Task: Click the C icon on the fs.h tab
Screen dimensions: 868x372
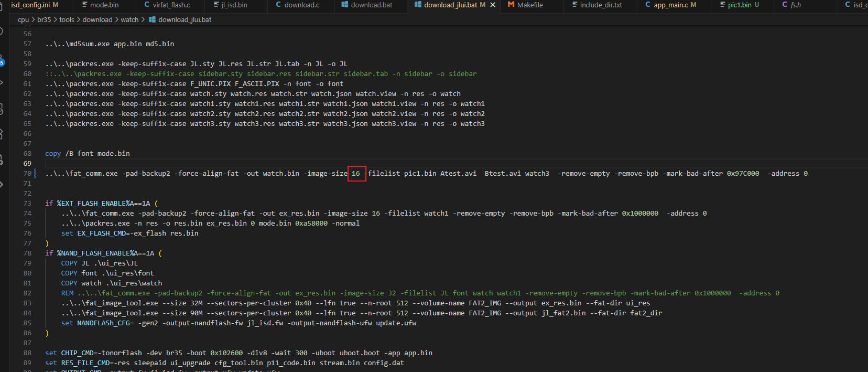Action: (x=785, y=5)
